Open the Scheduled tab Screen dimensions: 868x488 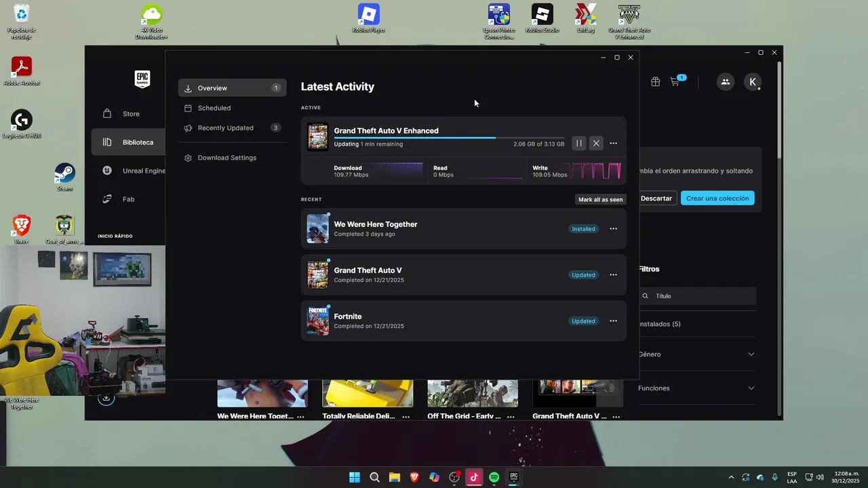click(232, 108)
